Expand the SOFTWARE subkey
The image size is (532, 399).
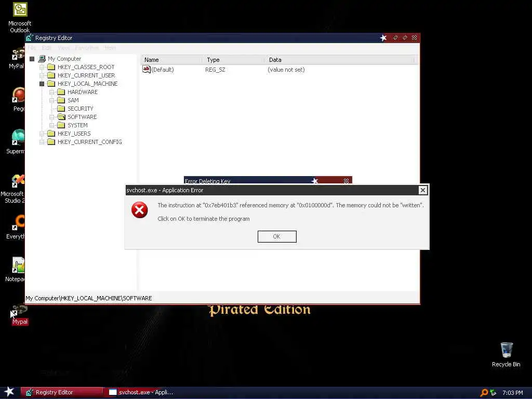click(x=51, y=117)
